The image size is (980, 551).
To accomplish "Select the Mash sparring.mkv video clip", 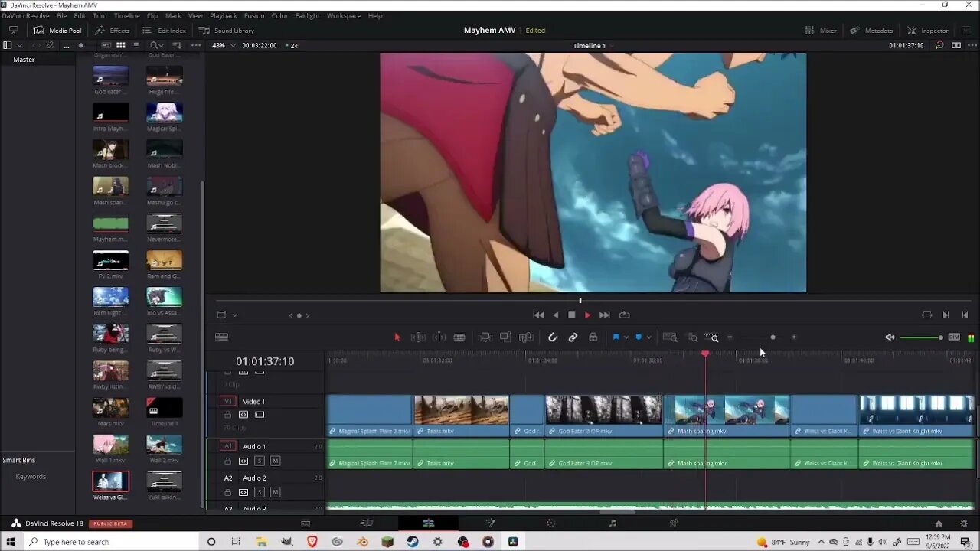I will [726, 416].
